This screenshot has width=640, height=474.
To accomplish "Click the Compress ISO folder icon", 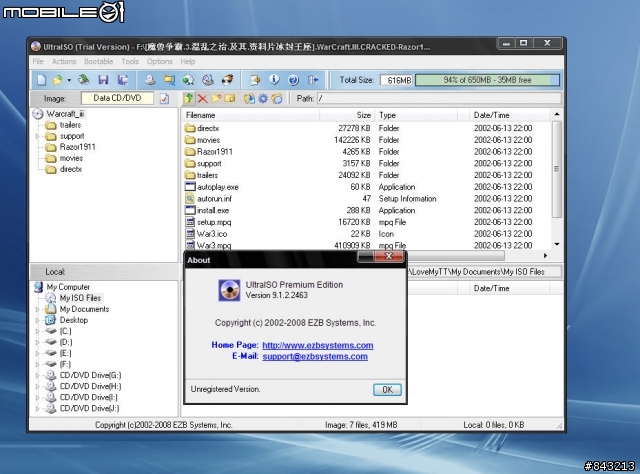I will pos(169,80).
